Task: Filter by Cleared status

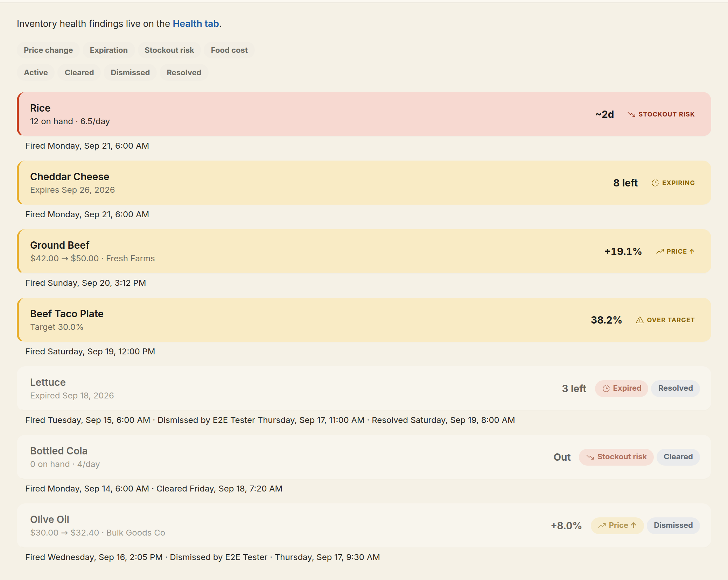Action: tap(79, 72)
